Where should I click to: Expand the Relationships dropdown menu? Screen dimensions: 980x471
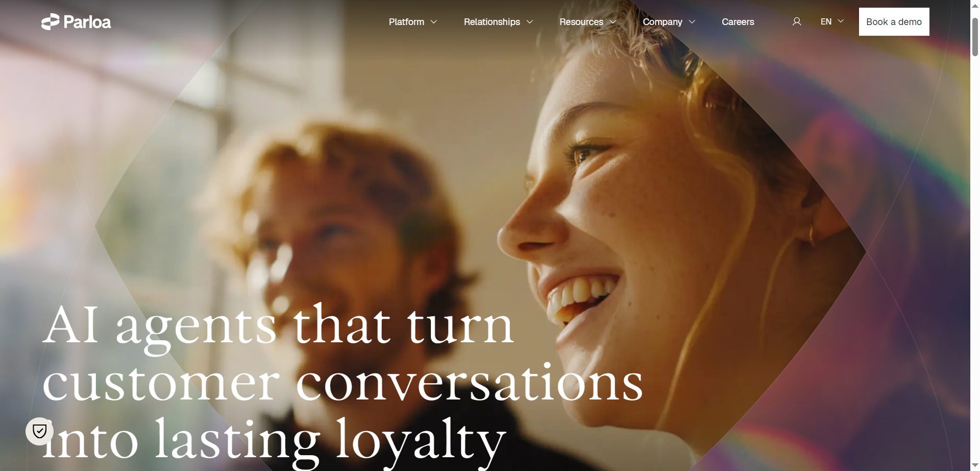[498, 22]
